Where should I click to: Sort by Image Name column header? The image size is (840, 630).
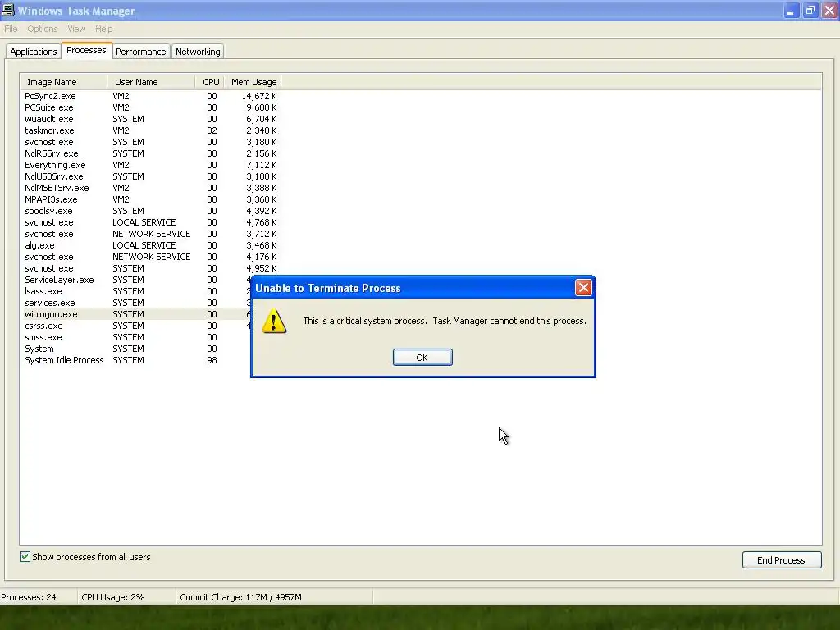coord(64,82)
